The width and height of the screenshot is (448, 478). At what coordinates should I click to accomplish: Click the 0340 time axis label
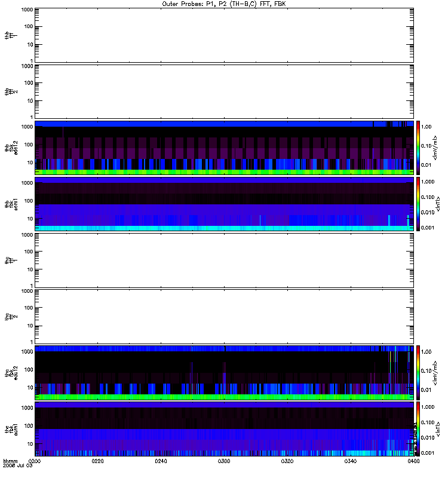pyautogui.click(x=351, y=461)
